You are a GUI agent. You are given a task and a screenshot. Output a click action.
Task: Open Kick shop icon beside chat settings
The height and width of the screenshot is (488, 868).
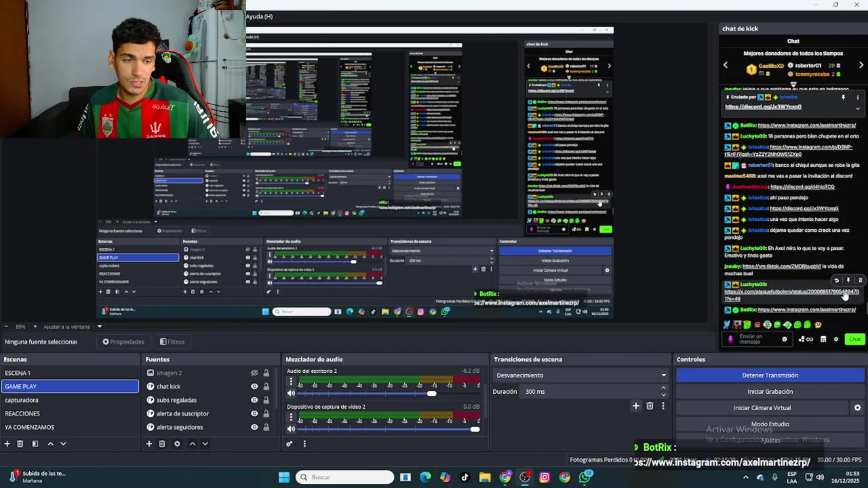(x=823, y=340)
